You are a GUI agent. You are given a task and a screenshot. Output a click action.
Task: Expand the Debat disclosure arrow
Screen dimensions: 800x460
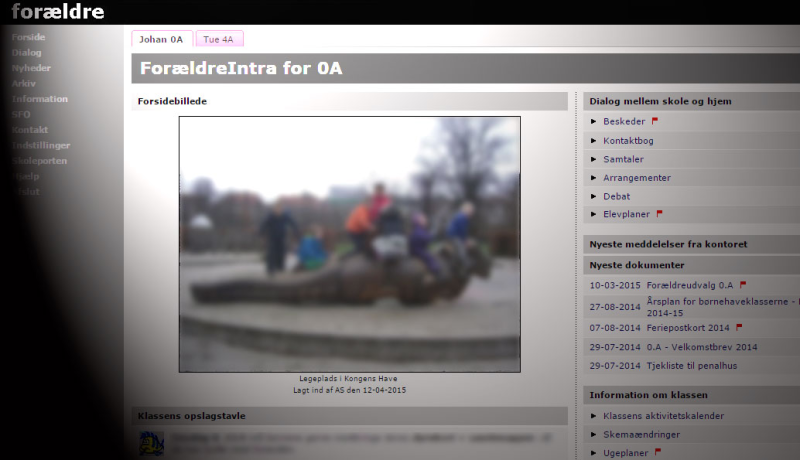594,196
